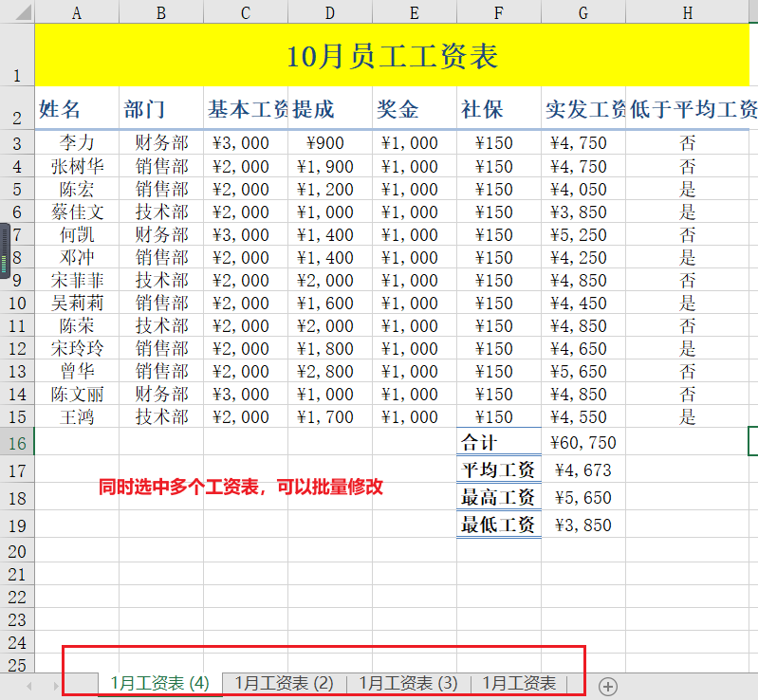Viewport: 758px width, 700px height.
Task: Click the lowest salary value ¥3,850 in row 19
Action: [583, 525]
